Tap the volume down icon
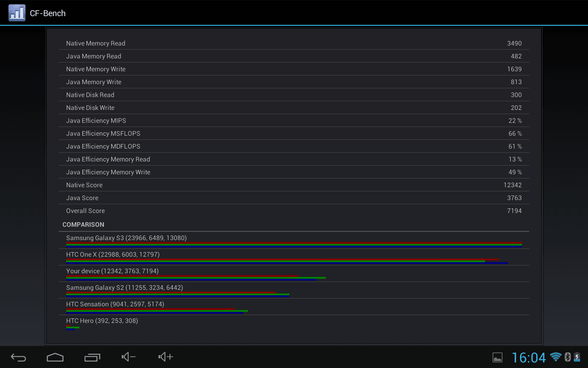Viewport: 588px width, 368px height. pyautogui.click(x=129, y=357)
